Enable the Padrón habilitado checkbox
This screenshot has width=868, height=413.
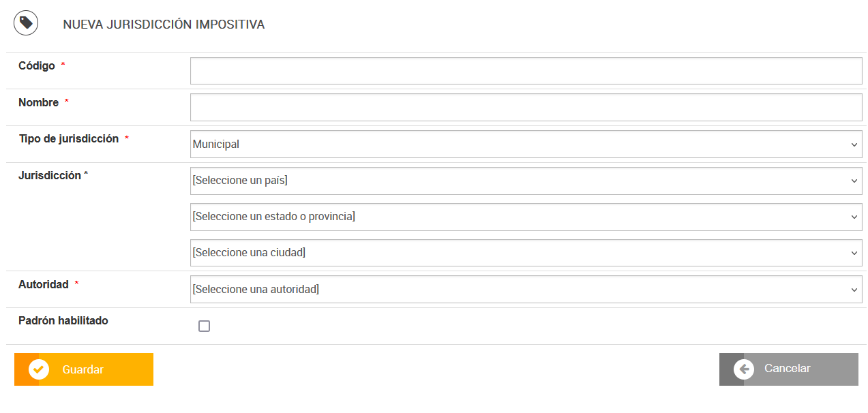click(x=204, y=326)
